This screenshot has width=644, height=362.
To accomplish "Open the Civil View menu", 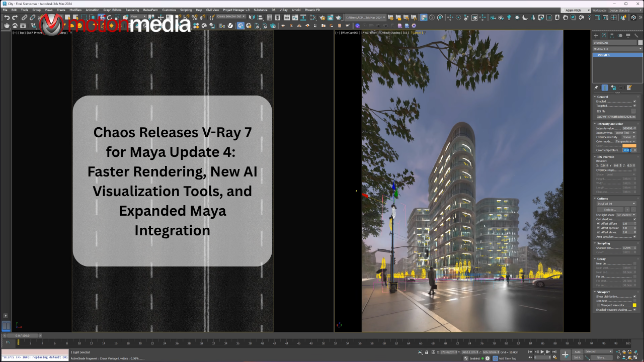I will [x=212, y=10].
